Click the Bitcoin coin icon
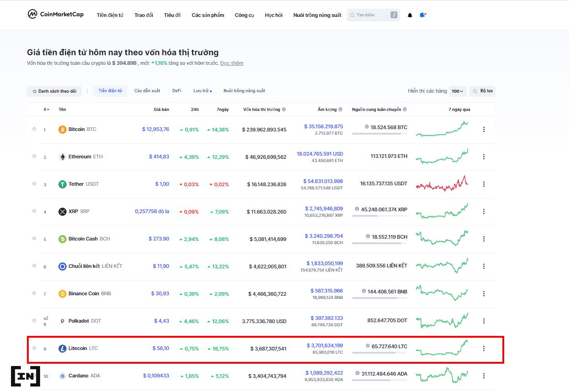This screenshot has height=392, width=569. pos(63,130)
